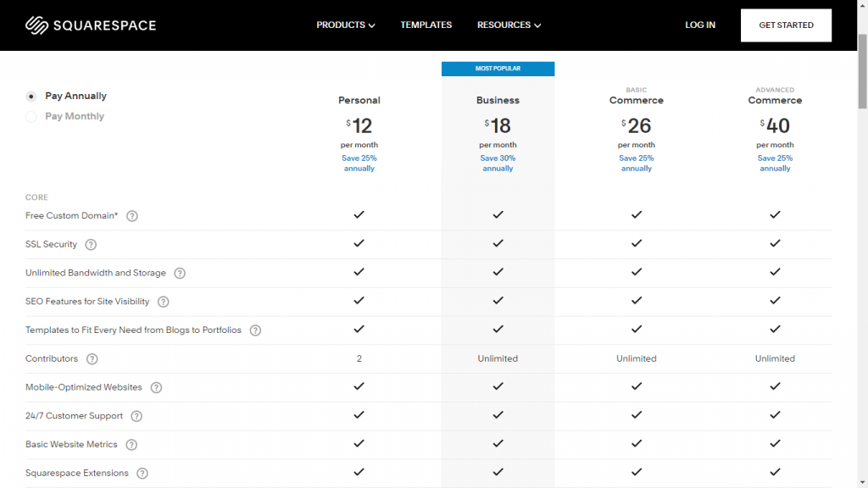The height and width of the screenshot is (488, 868).
Task: Click the SSL Security question mark icon
Action: pos(91,244)
